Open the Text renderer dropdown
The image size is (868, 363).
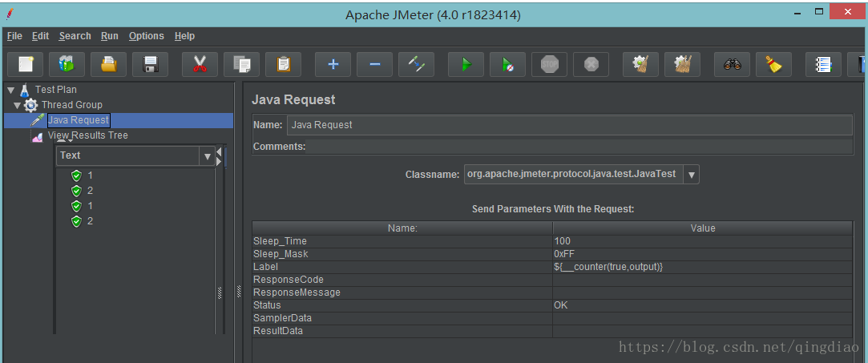[207, 156]
